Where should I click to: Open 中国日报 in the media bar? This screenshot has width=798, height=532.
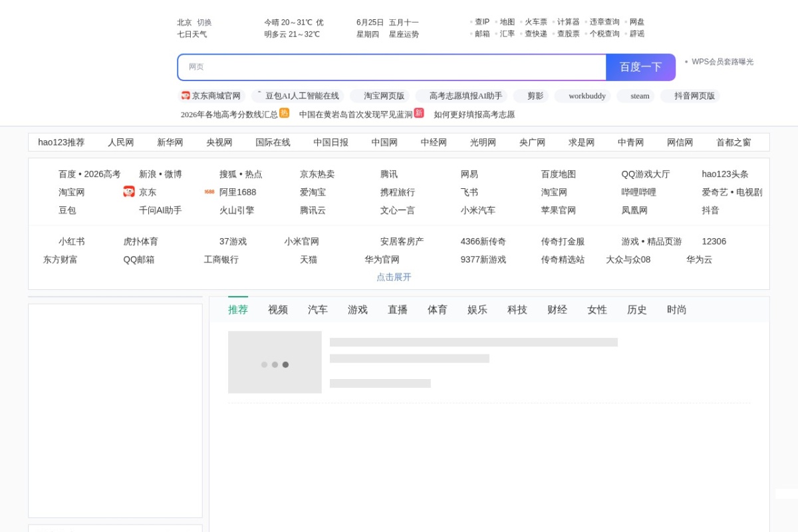331,142
